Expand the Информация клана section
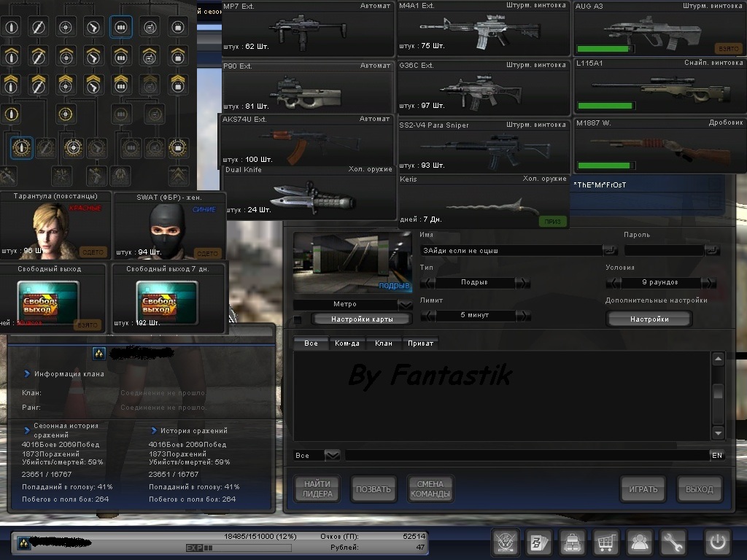 [27, 374]
